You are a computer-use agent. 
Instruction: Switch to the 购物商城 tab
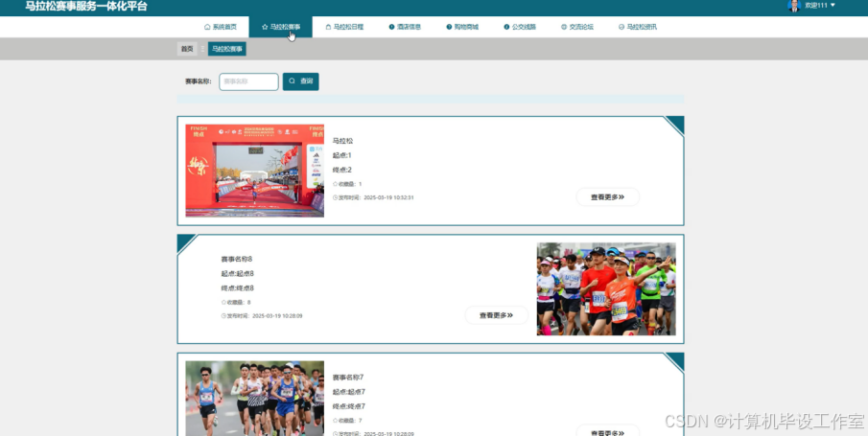[462, 27]
